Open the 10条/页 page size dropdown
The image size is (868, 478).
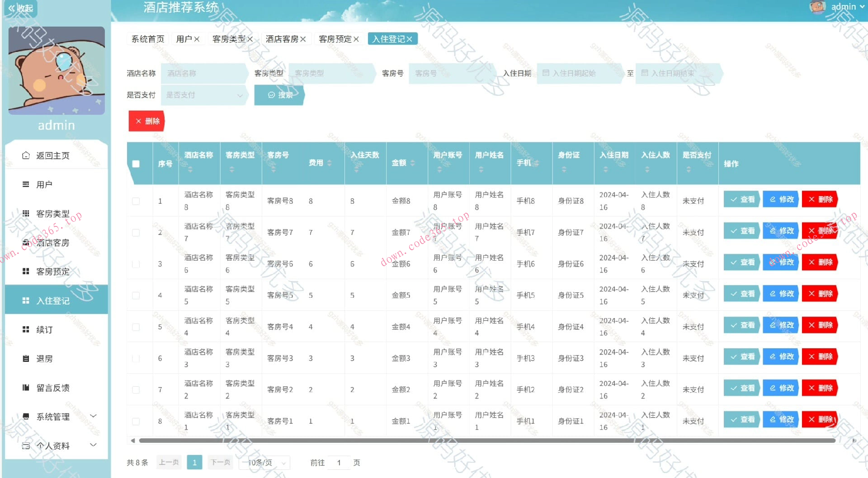[x=264, y=462]
